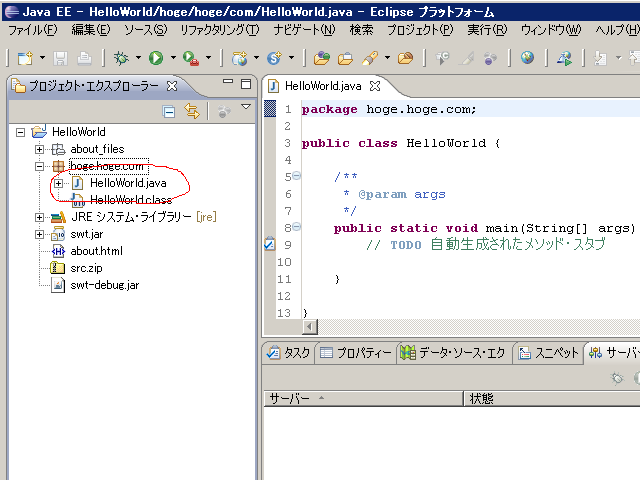Click the open folder icon after Search
The width and height of the screenshot is (640, 480).
405,58
